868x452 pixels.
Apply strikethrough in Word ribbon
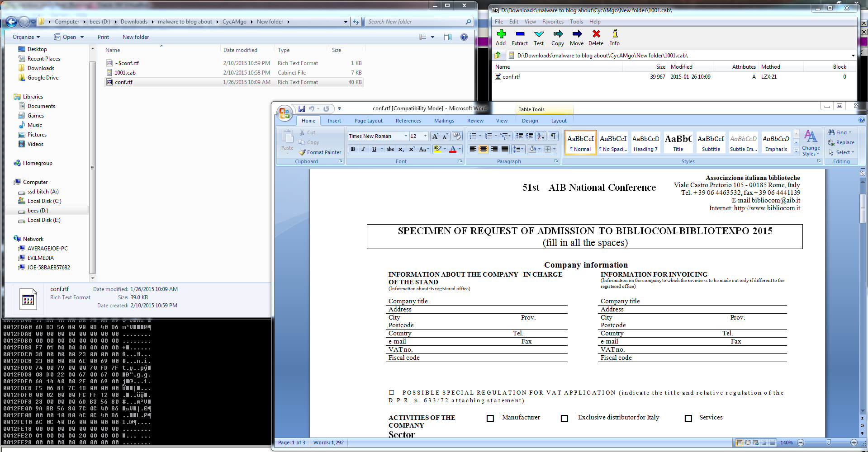390,149
